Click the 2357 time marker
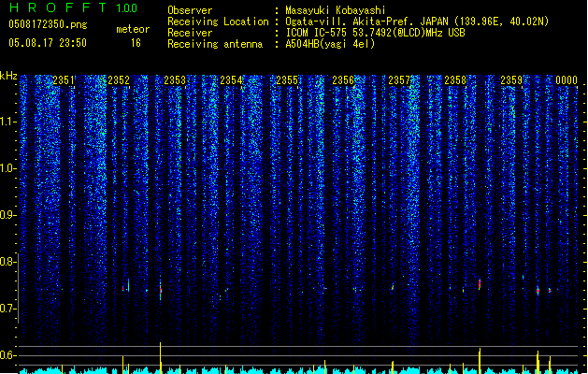The height and width of the screenshot is (374, 588). point(399,80)
